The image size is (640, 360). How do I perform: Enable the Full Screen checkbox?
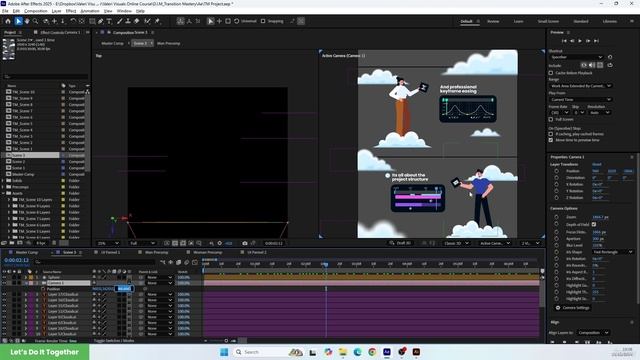point(551,120)
